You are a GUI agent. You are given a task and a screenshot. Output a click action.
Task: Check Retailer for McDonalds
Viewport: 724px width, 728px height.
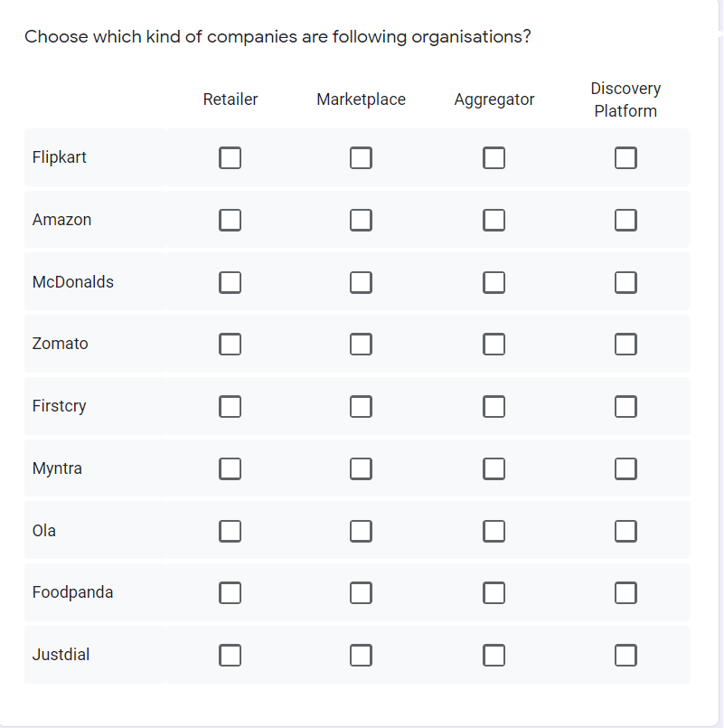tap(230, 281)
